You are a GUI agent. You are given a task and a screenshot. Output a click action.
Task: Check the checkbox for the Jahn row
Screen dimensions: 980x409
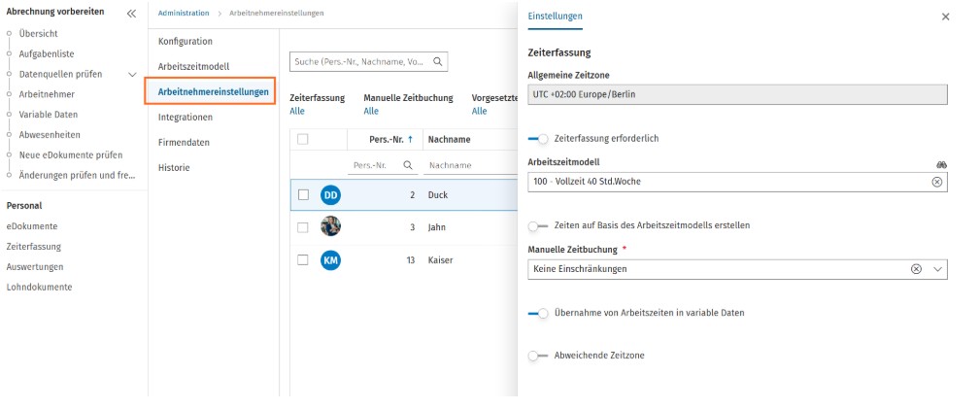coord(303,227)
